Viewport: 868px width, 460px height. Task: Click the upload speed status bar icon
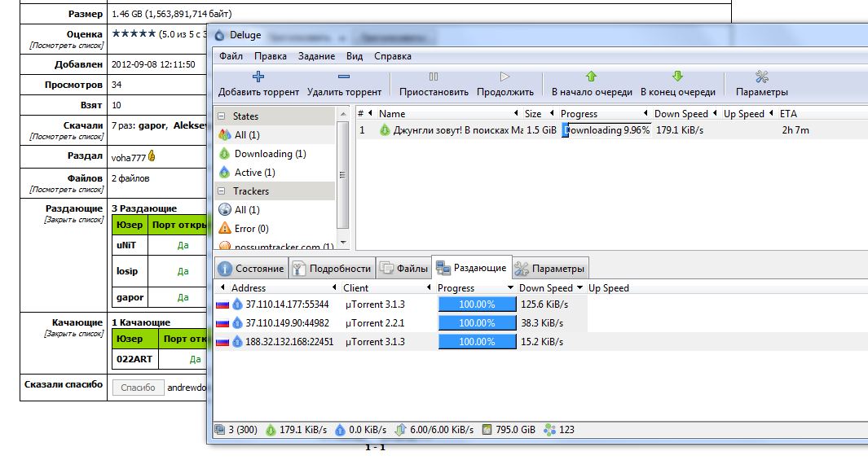click(341, 430)
